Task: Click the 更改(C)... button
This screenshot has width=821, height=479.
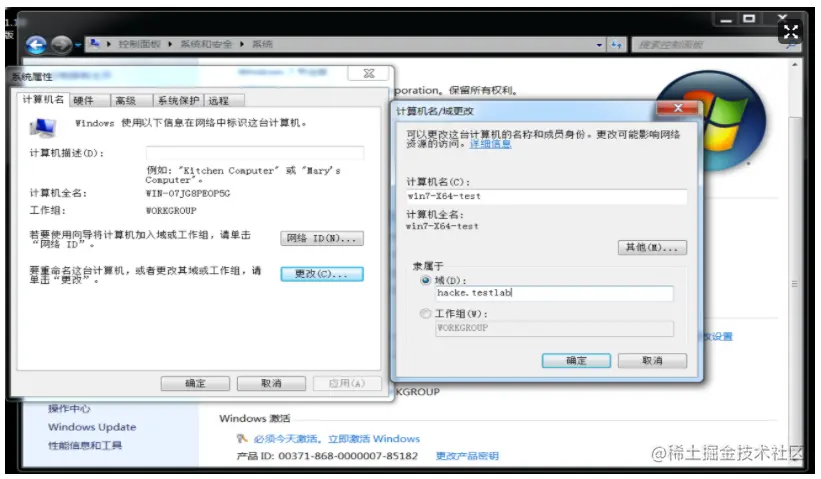Action: coord(321,274)
